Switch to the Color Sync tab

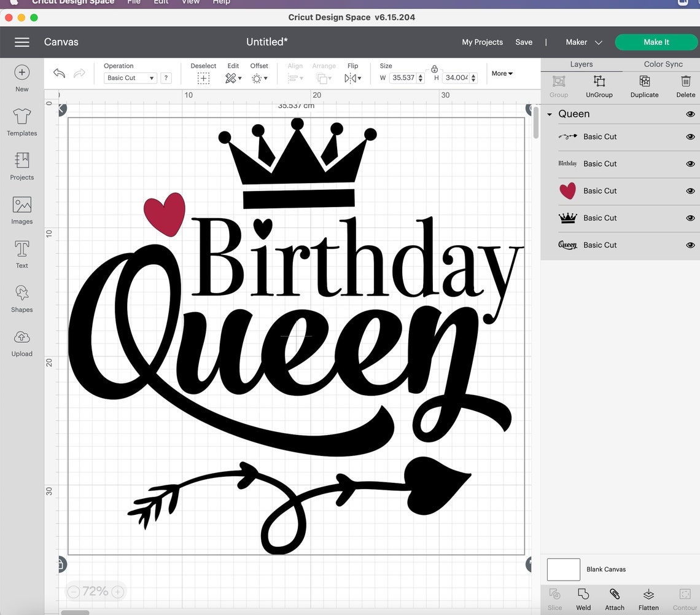pyautogui.click(x=663, y=64)
